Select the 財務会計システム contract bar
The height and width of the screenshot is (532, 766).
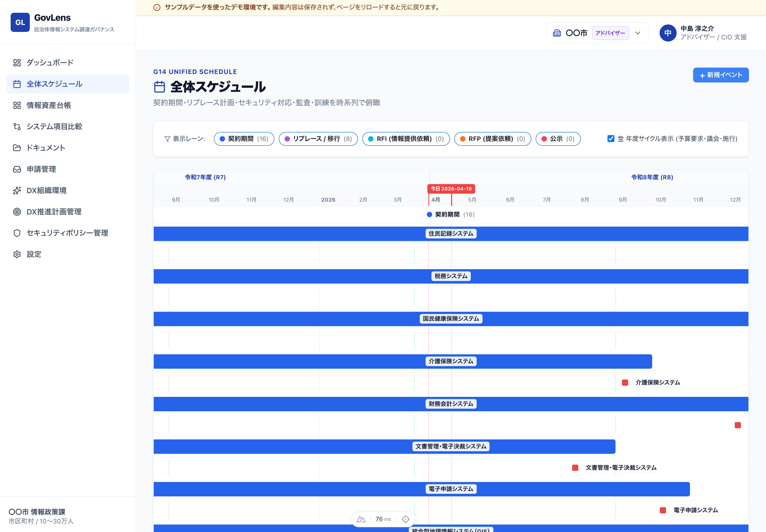(x=451, y=404)
